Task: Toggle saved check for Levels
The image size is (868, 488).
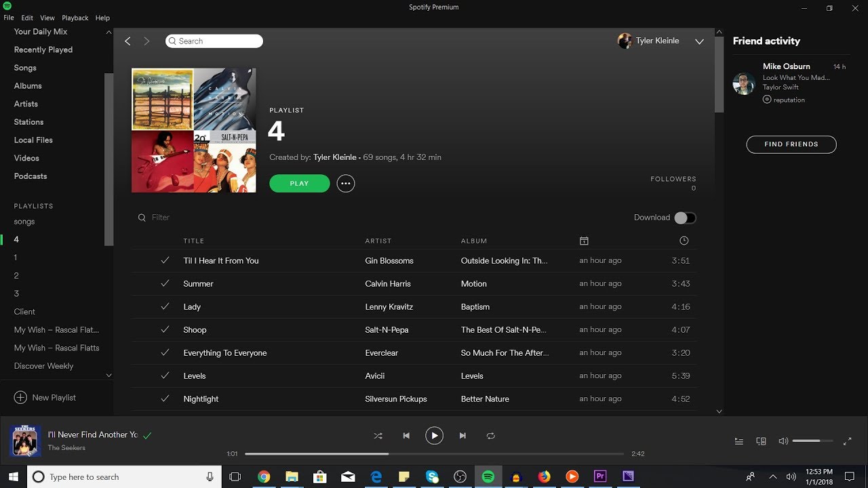Action: 165,375
